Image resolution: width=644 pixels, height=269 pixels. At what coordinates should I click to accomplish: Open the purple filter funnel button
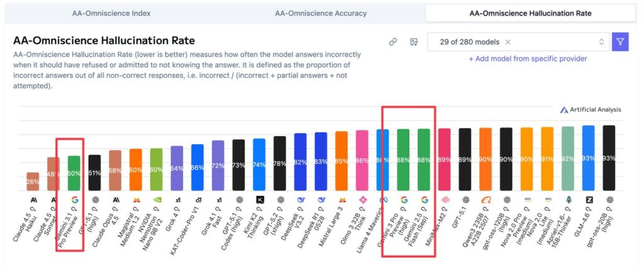click(620, 42)
